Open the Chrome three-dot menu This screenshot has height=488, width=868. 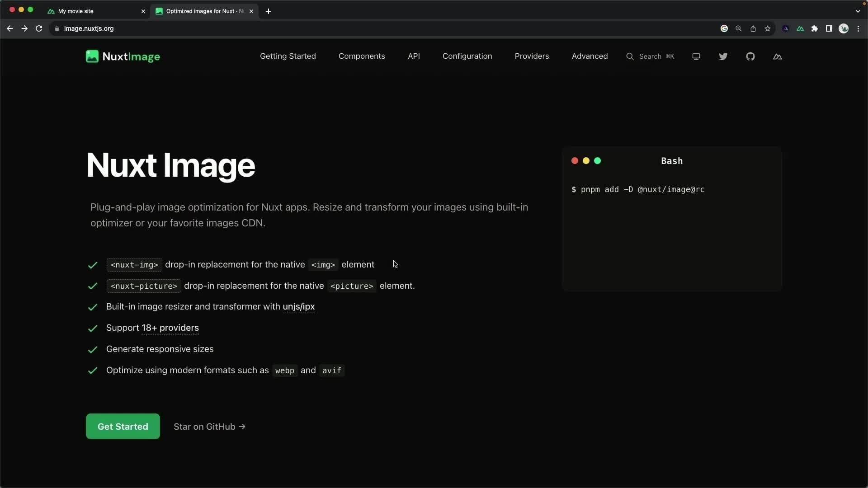point(858,28)
